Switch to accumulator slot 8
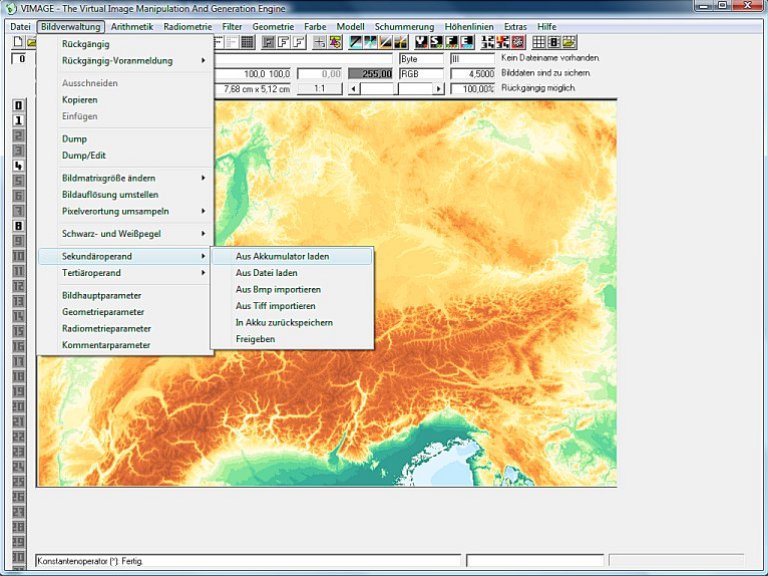The image size is (768, 576). [x=18, y=225]
